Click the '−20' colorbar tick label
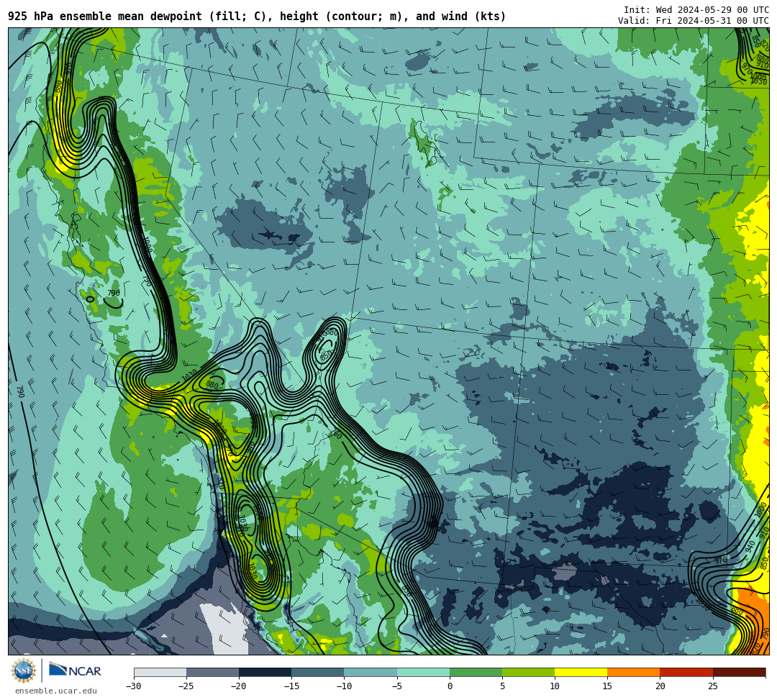The height and width of the screenshot is (700, 777). pos(239,686)
